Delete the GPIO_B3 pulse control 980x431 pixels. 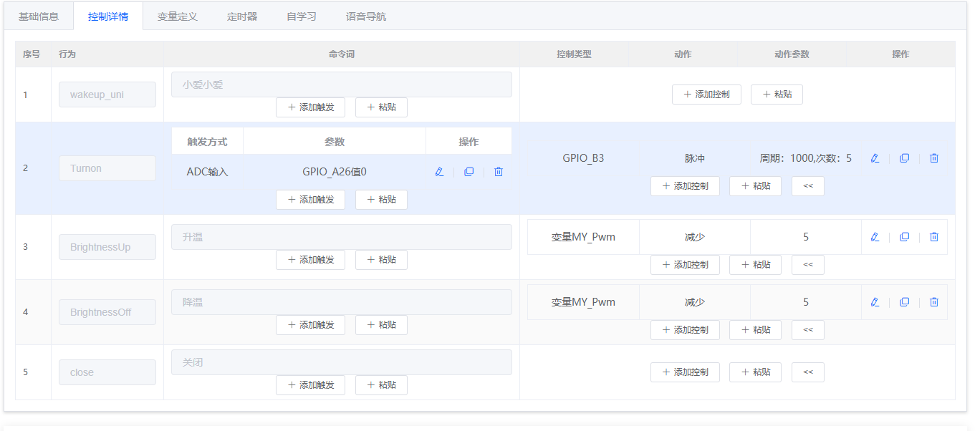933,158
